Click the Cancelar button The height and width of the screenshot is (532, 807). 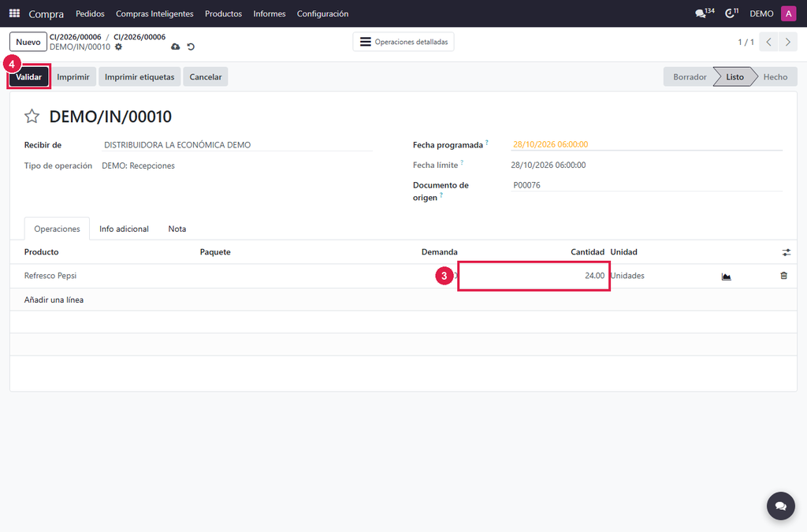pyautogui.click(x=206, y=76)
